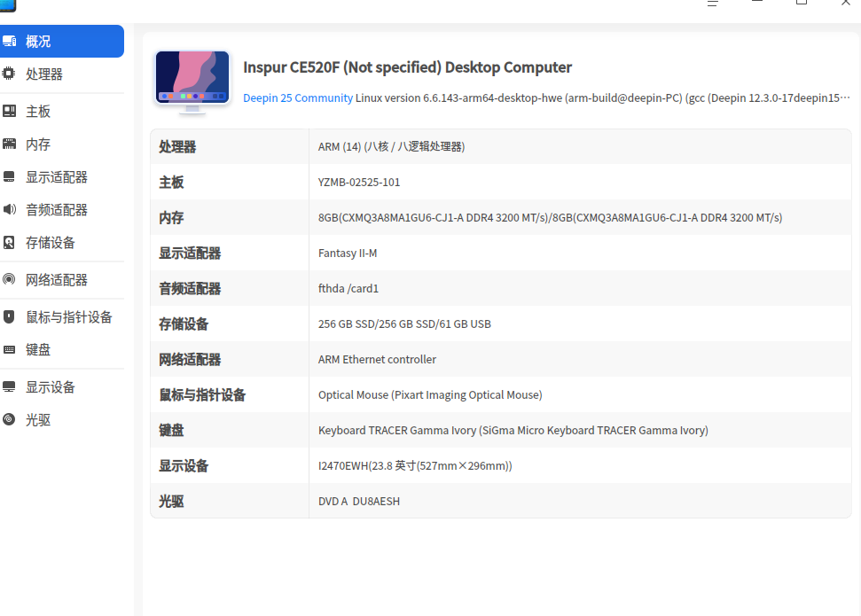The image size is (861, 616).
Task: Open the Deepin 25 Community link
Action: [x=298, y=97]
